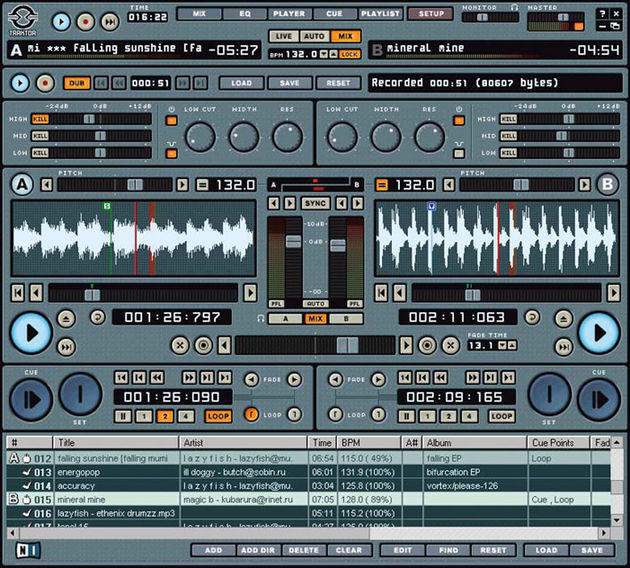Open the PLAYLIST tab
The image size is (630, 568).
coord(380,13)
